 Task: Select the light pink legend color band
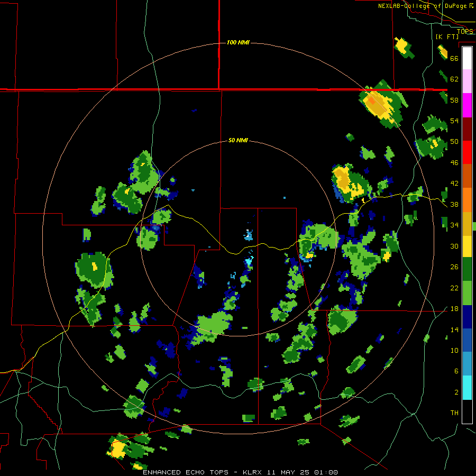click(x=467, y=81)
